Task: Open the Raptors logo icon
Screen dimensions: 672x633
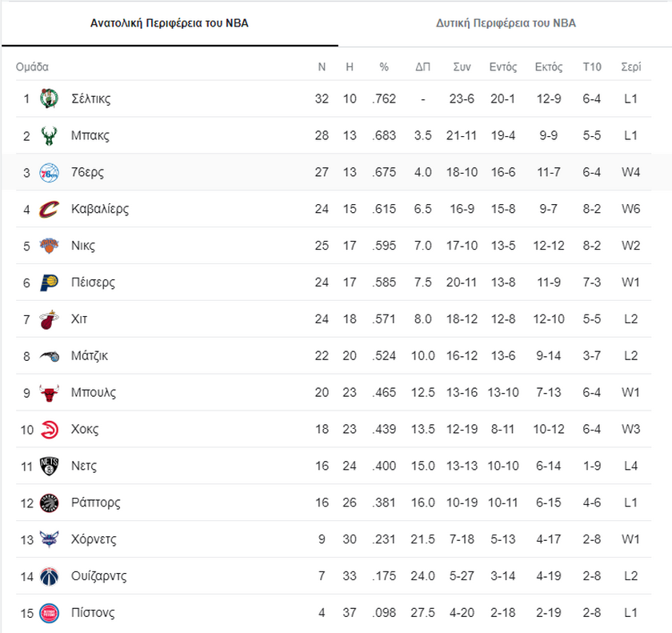Action: (49, 503)
